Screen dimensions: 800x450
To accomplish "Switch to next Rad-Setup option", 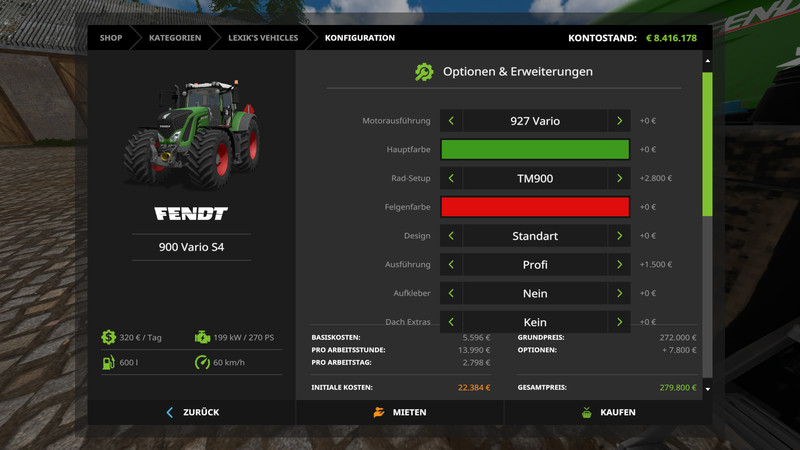I will (620, 179).
